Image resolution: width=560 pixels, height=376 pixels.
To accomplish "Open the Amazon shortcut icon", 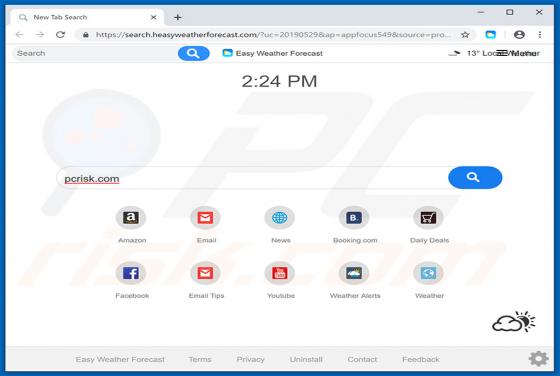I will click(131, 217).
